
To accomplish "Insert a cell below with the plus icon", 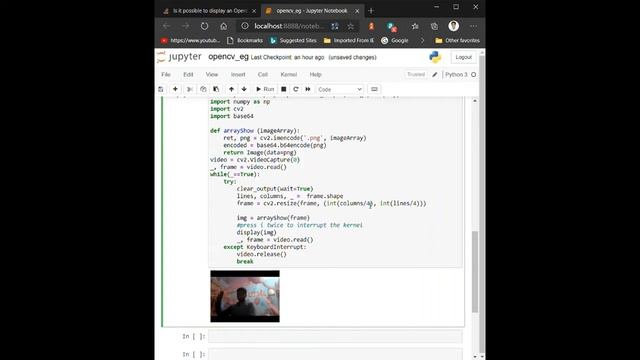I will pos(175,89).
